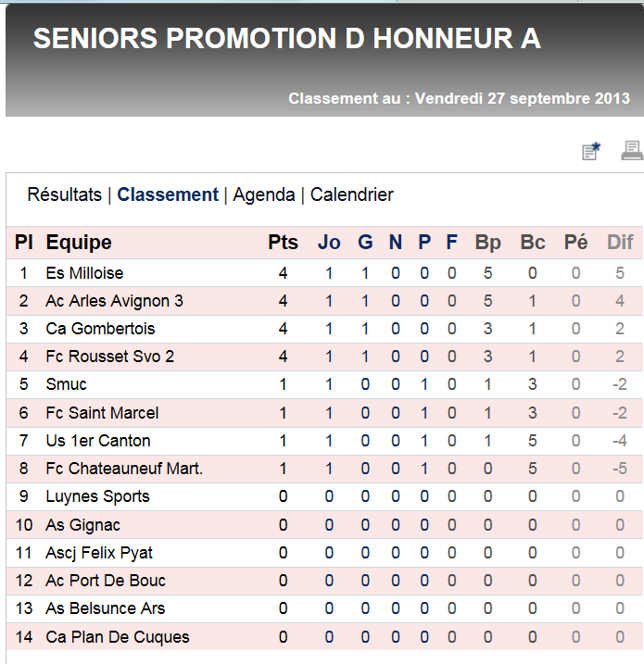Click the add-to-favorites note icon

(x=591, y=152)
